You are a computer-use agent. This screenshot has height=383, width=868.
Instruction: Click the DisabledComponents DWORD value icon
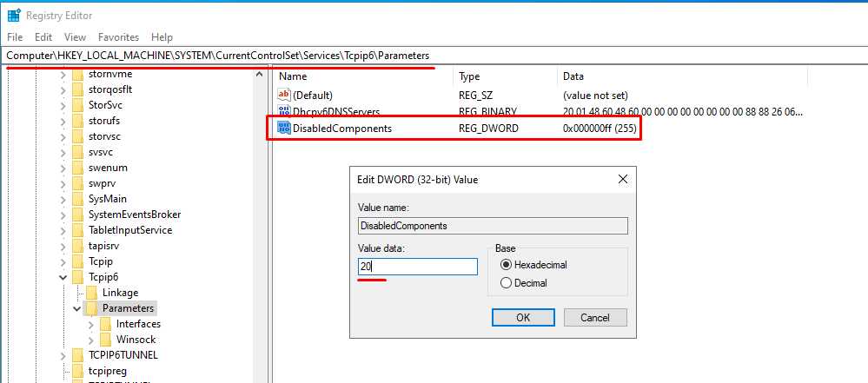(x=283, y=129)
